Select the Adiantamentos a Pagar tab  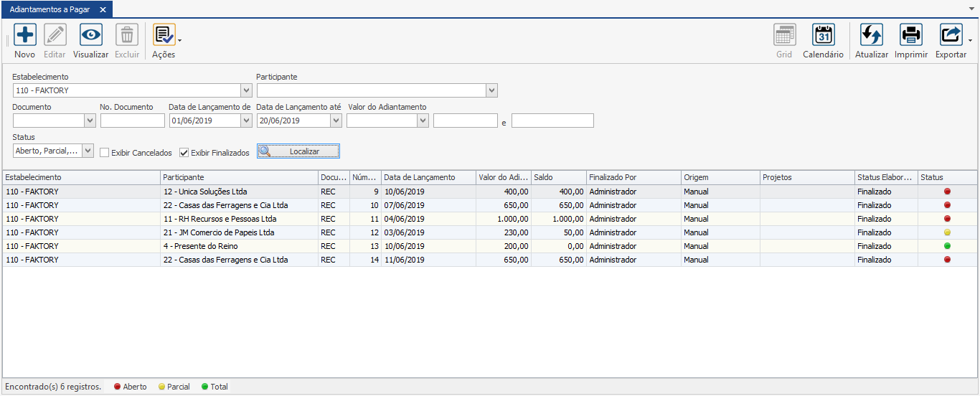[50, 9]
